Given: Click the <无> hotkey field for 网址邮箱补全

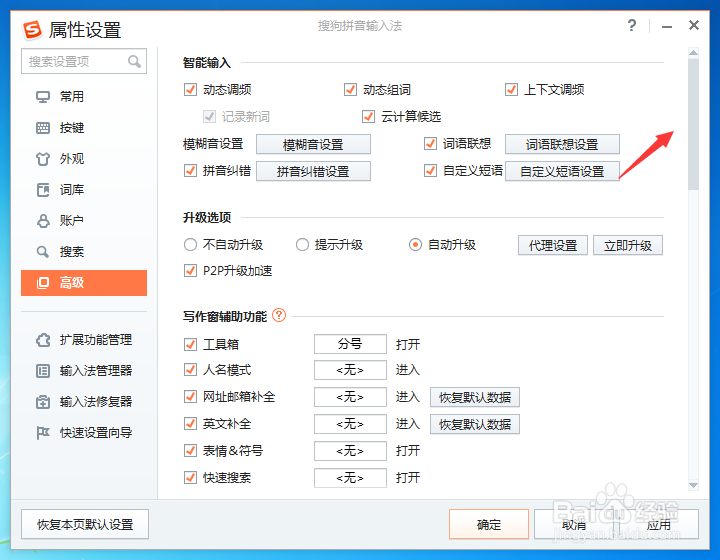Looking at the screenshot, I should pos(350,397).
